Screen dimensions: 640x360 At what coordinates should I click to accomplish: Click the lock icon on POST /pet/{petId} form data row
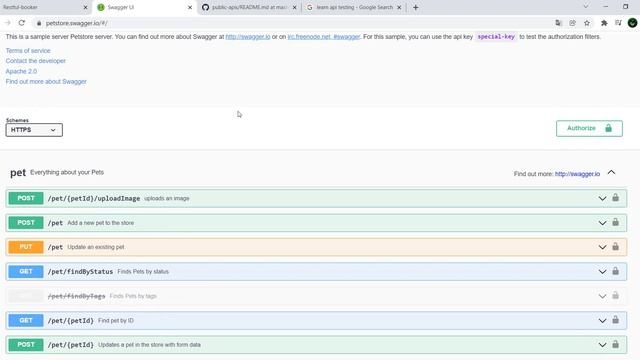coord(616,344)
